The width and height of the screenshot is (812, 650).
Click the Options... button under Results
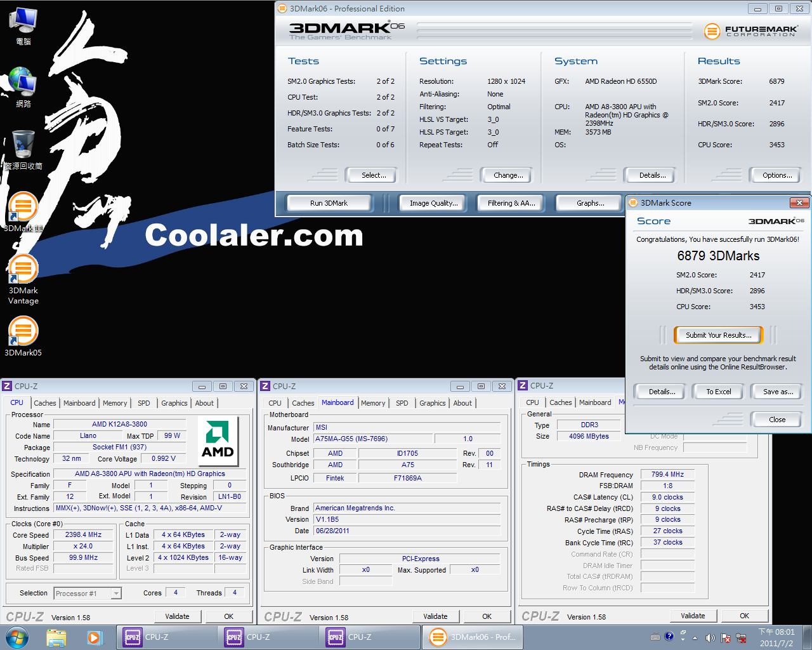pyautogui.click(x=775, y=175)
